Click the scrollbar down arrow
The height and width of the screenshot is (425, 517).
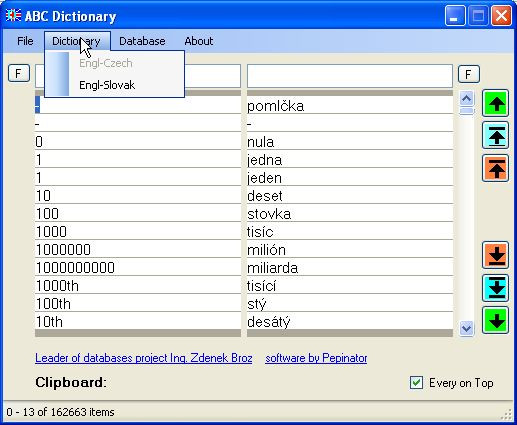466,328
